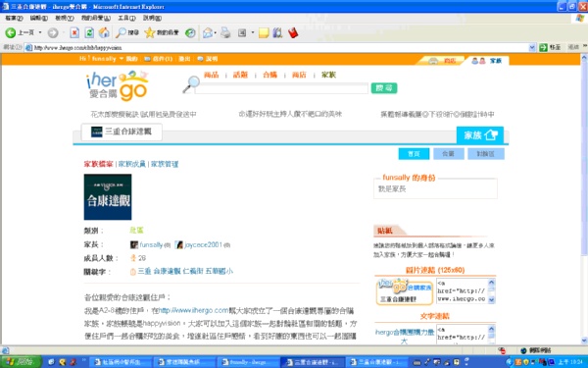Viewport: 588px width, 368px height.
Task: Open the 工具 (T) menu
Action: [x=126, y=18]
